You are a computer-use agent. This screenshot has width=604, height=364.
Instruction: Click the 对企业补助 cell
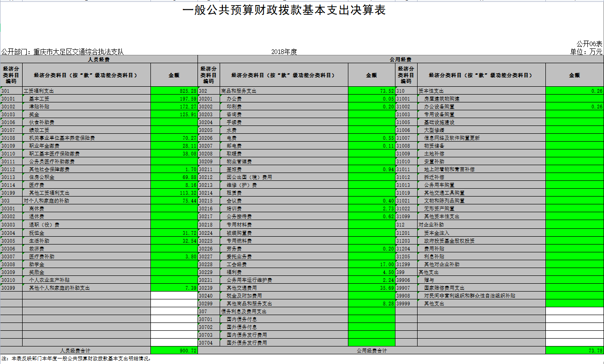click(x=481, y=225)
